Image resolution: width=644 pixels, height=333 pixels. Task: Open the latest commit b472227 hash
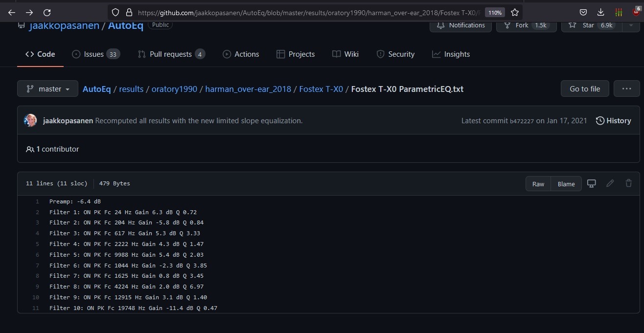[522, 121]
